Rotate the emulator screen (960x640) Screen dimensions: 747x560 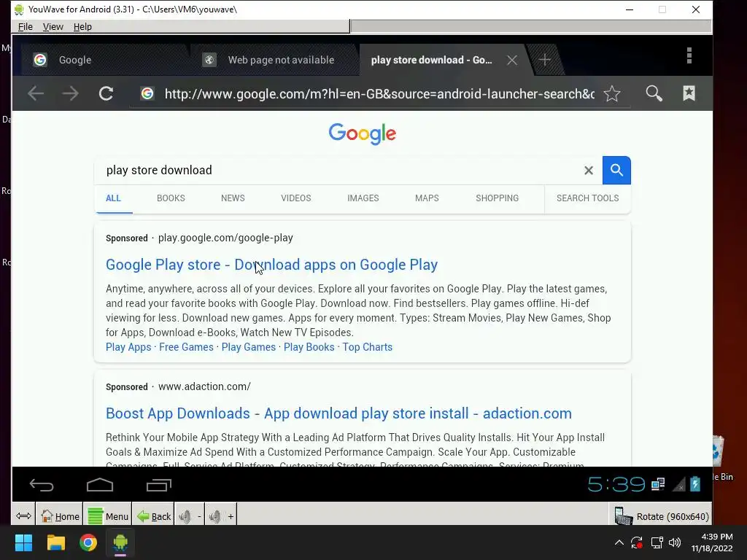(661, 516)
